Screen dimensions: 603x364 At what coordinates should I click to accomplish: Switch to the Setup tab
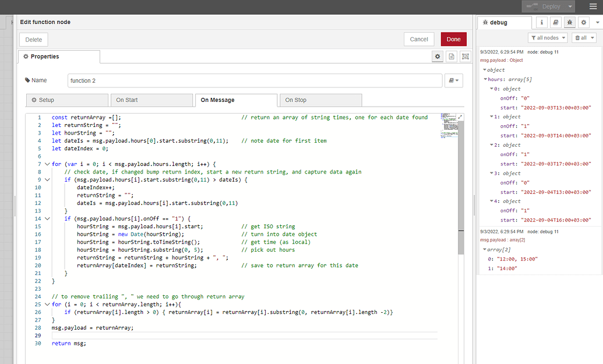(x=67, y=100)
